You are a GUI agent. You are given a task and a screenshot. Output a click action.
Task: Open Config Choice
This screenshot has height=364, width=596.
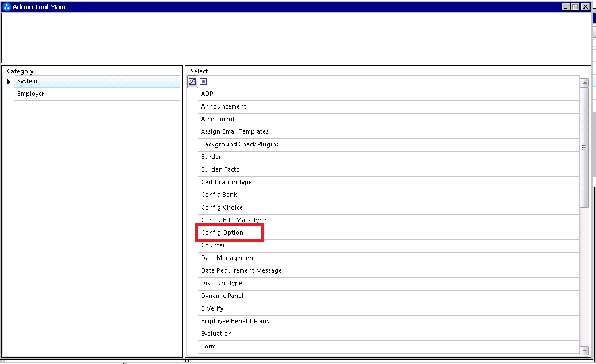(x=389, y=208)
